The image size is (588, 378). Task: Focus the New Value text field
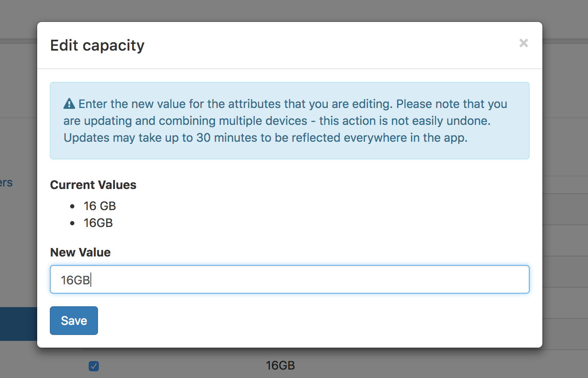coord(290,279)
